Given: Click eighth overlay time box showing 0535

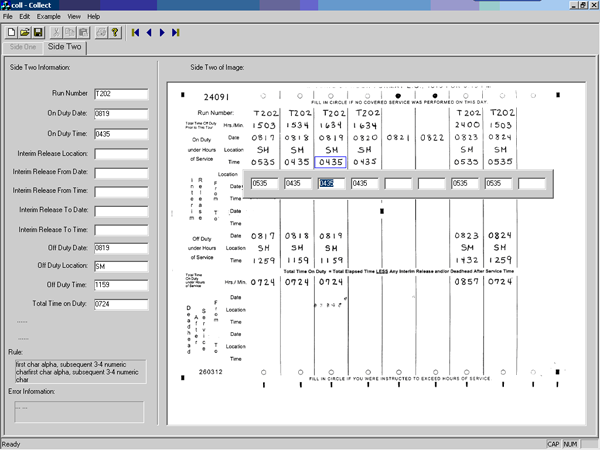Looking at the screenshot, I should click(498, 184).
